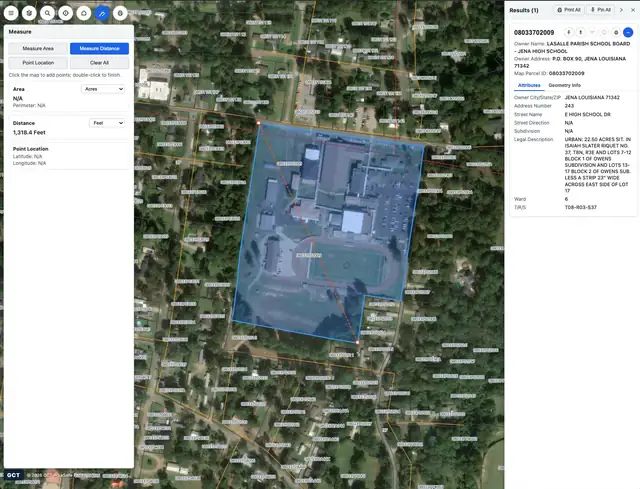Screen dimensions: 640x489
Task: Click Map Parcel ID value 08033702009
Action: tap(567, 73)
